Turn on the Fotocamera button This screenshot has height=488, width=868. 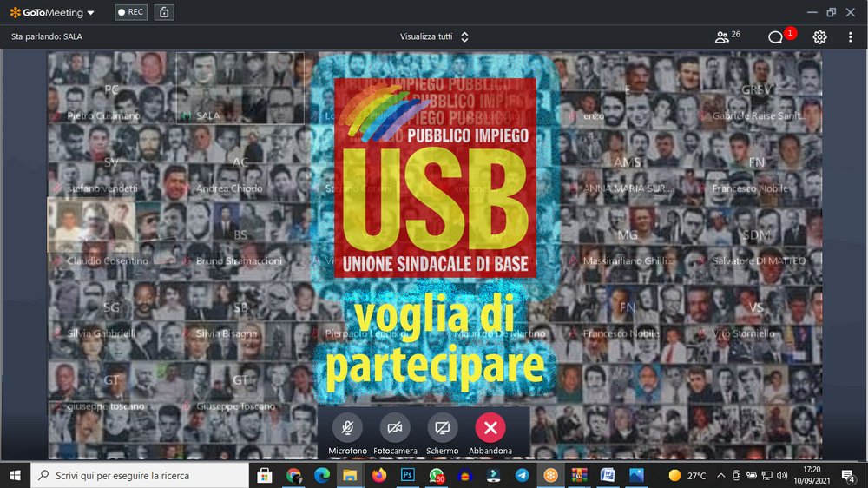[395, 428]
